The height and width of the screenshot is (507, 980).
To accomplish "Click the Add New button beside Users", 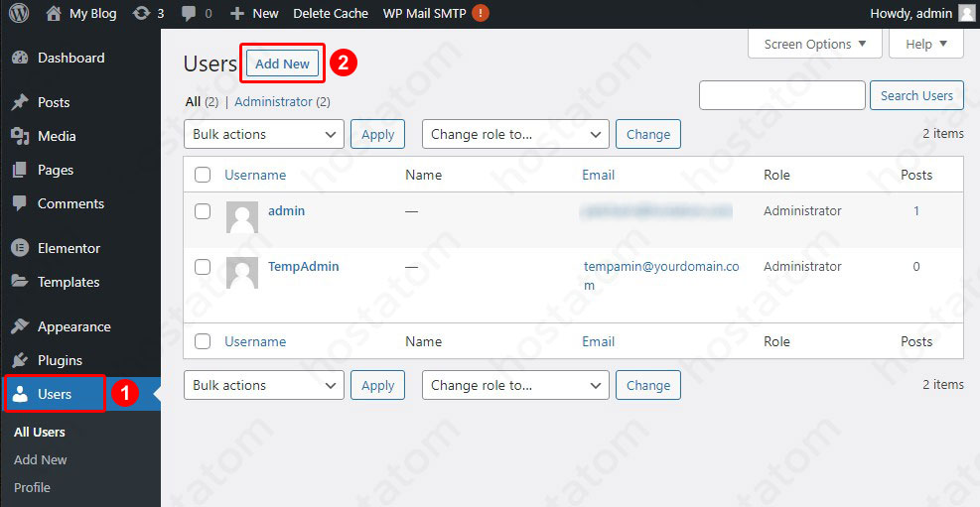I will coord(283,63).
